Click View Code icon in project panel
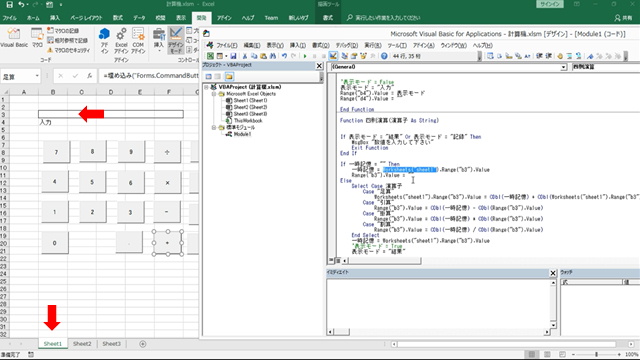This screenshot has height=360, width=640. 209,76
